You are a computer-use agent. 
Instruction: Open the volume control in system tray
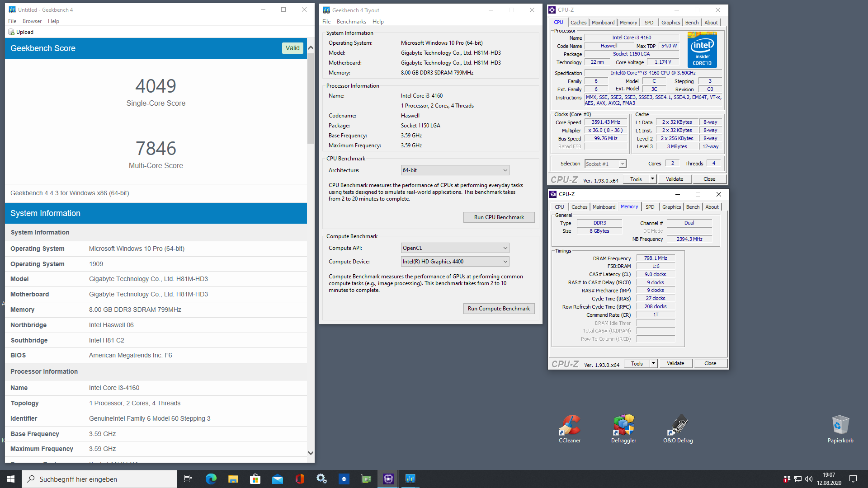tap(809, 479)
